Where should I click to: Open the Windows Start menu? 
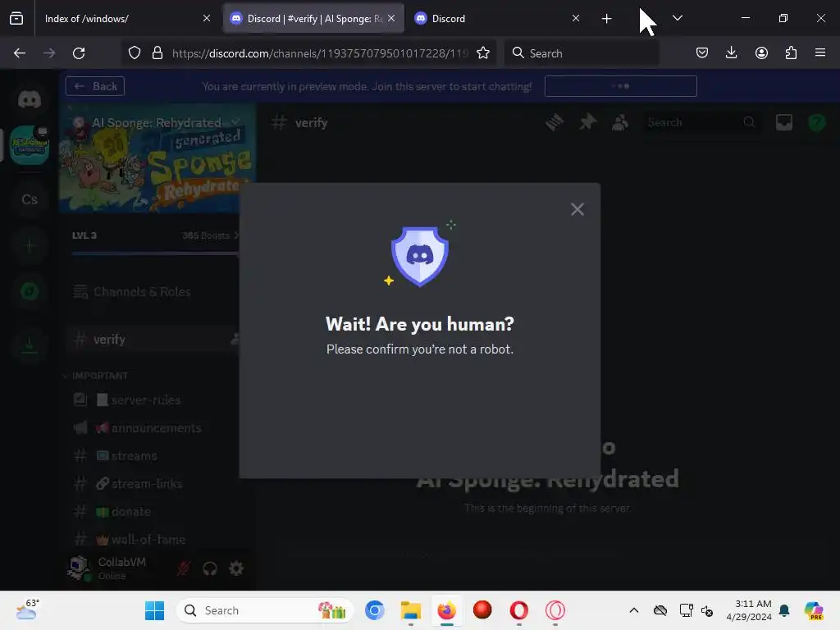point(155,610)
